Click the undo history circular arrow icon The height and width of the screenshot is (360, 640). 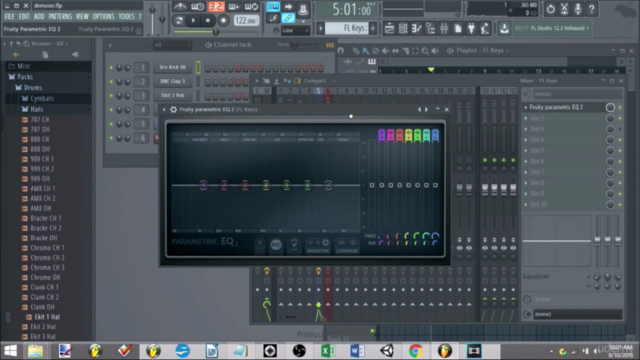pos(550,9)
